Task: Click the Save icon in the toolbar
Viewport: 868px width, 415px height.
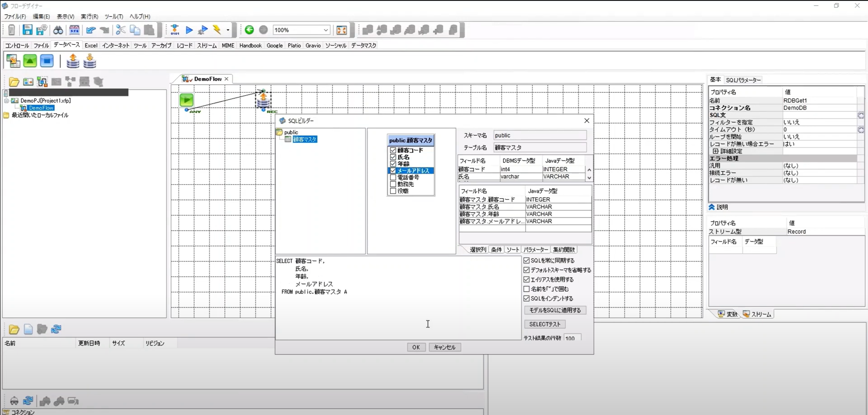Action: (27, 30)
